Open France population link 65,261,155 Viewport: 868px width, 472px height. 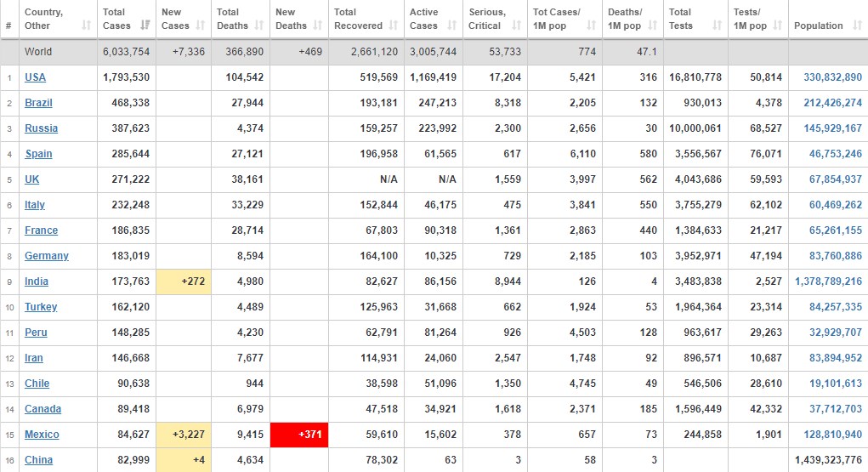coord(836,230)
